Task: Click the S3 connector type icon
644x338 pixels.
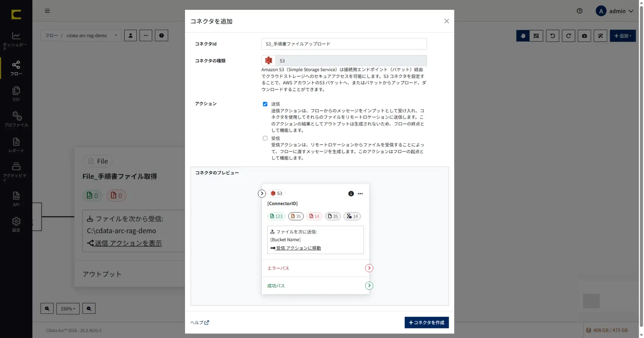Action: point(269,61)
